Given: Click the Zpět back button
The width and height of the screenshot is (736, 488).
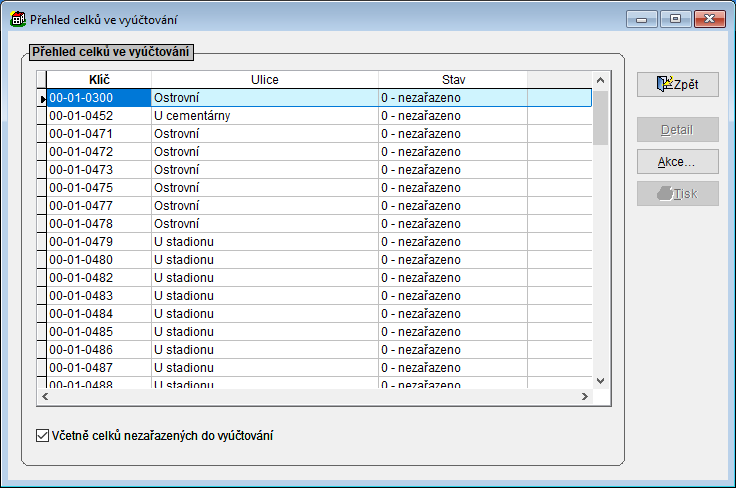Looking at the screenshot, I should 677,84.
